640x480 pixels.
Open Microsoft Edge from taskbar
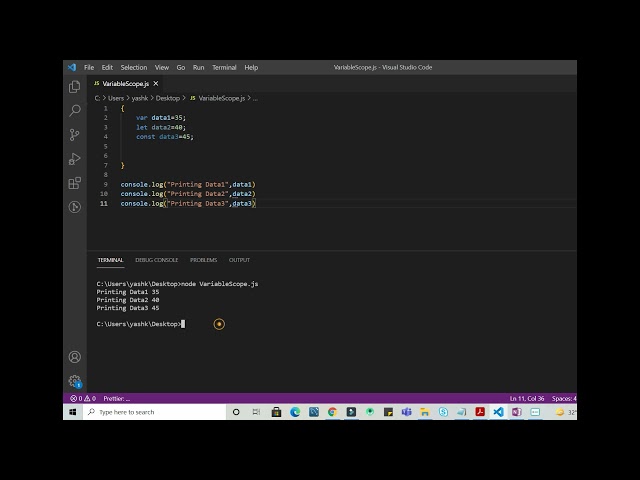click(x=295, y=412)
